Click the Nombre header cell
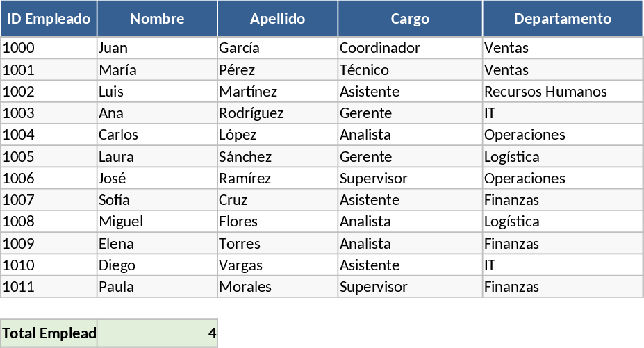The image size is (644, 348). point(157,19)
